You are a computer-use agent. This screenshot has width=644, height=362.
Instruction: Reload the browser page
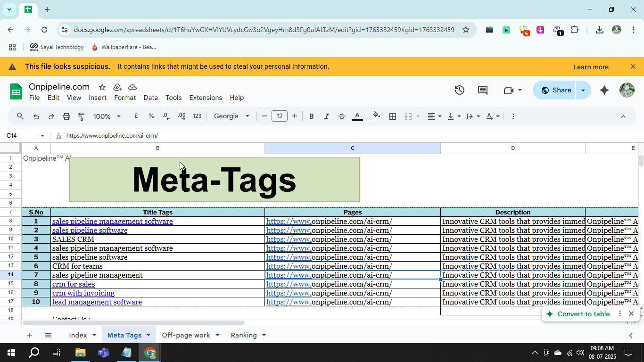point(44,30)
